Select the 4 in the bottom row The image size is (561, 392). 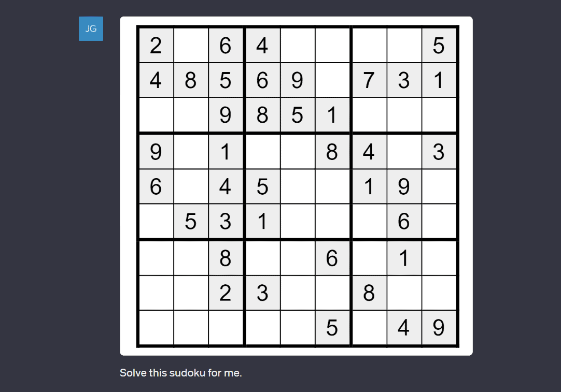403,328
